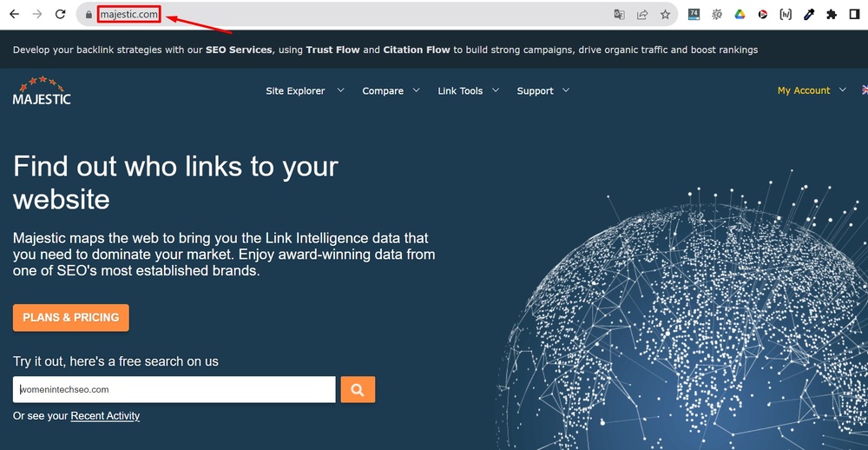Click the heading "Find out who links to your website"
Image resolution: width=868 pixels, height=450 pixels.
175,182
